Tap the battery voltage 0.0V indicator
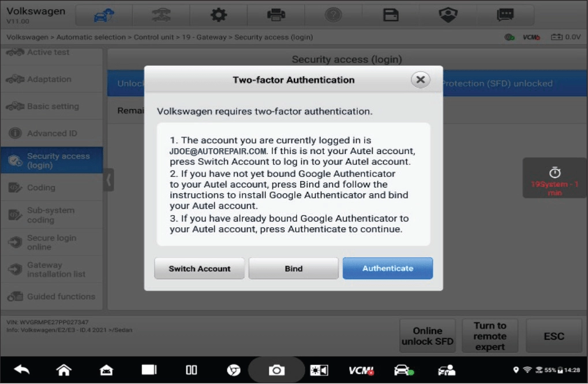This screenshot has width=588, height=384. [565, 37]
